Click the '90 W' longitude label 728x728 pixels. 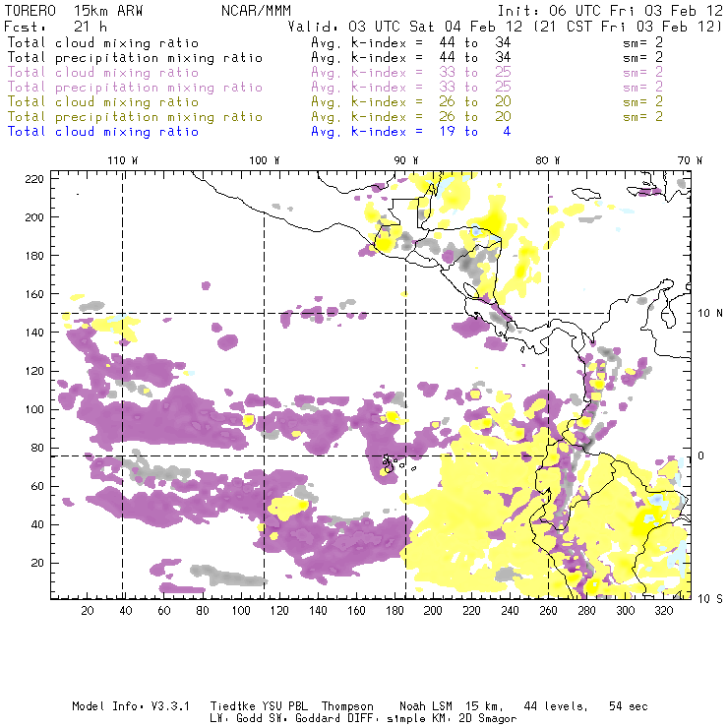(405, 160)
